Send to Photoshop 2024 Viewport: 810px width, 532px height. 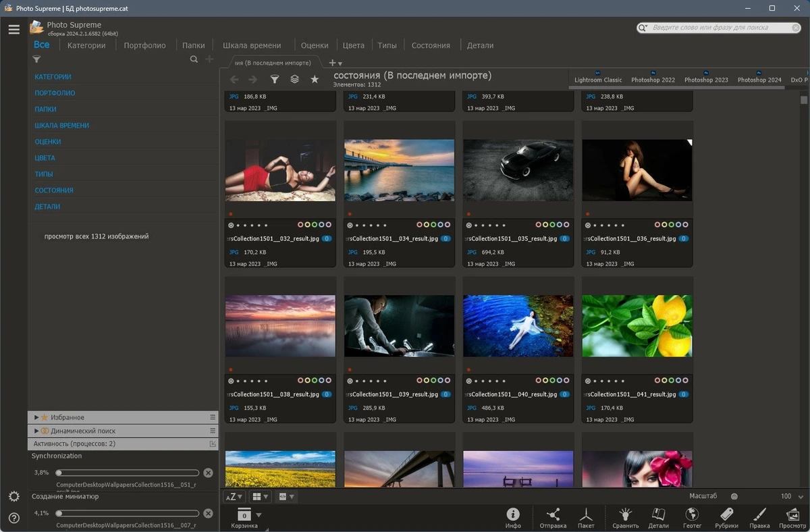(x=759, y=77)
